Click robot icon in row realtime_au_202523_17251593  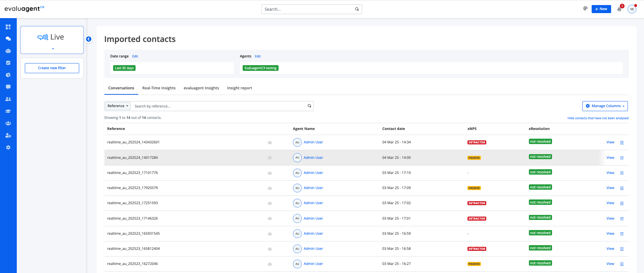click(270, 203)
